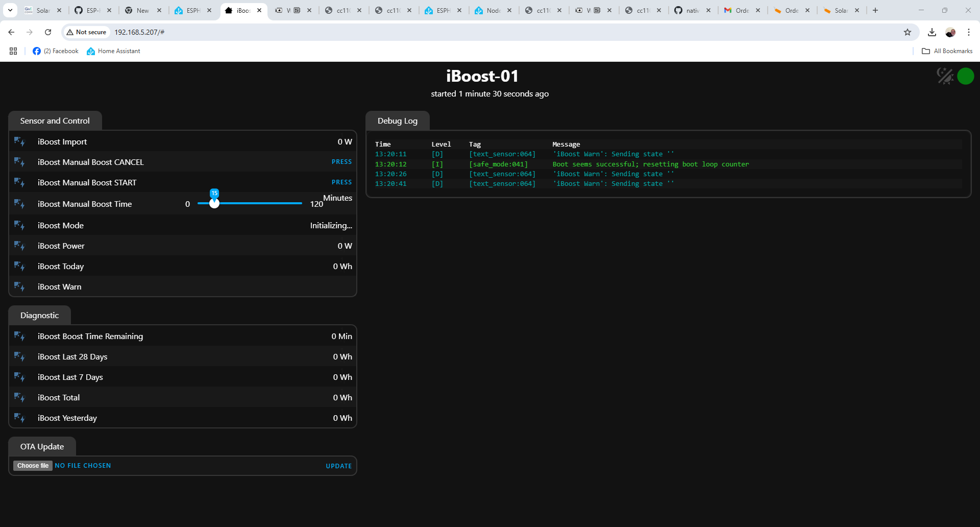The width and height of the screenshot is (980, 527).
Task: Click the 'Boot seems successful' log message
Action: coord(651,164)
